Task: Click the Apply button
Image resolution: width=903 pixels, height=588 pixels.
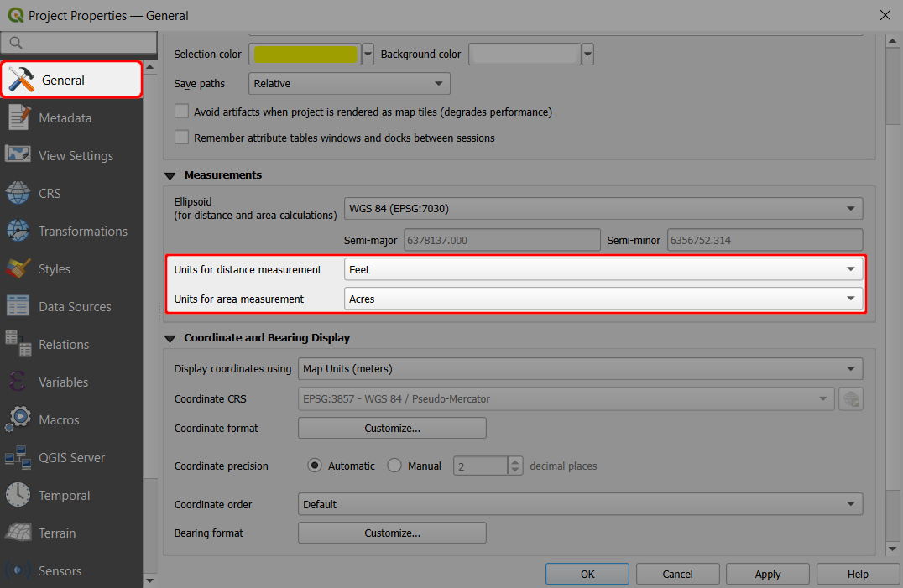Action: (768, 574)
